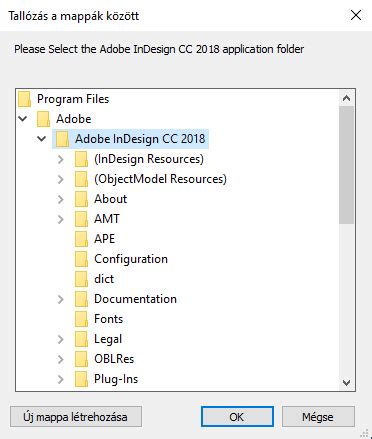
Task: Cancel with the Mégse button
Action: [318, 417]
